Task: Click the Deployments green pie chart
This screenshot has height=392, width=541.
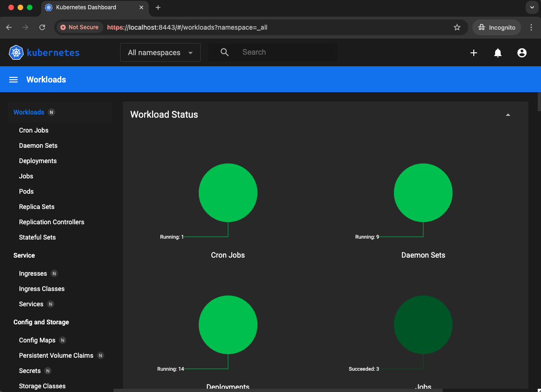Action: 228,325
